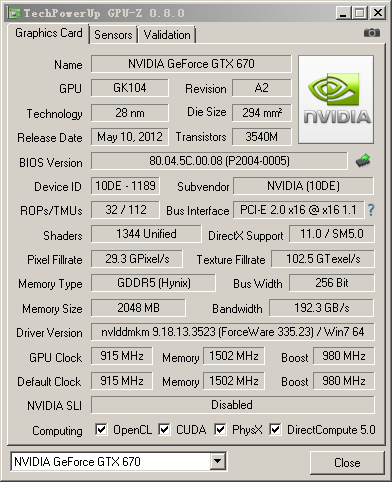The height and width of the screenshot is (482, 392).
Task: Click the "Driver Version" label
Action: [49, 333]
